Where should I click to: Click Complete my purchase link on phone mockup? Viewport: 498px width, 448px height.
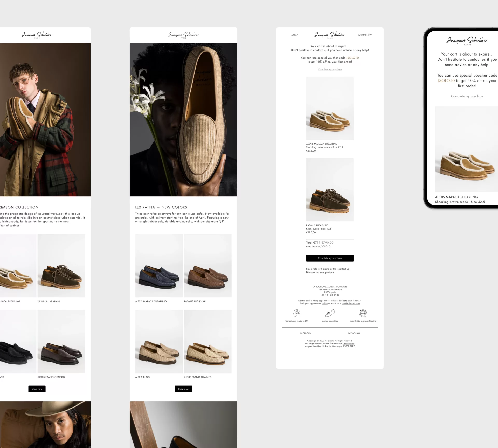pos(467,96)
